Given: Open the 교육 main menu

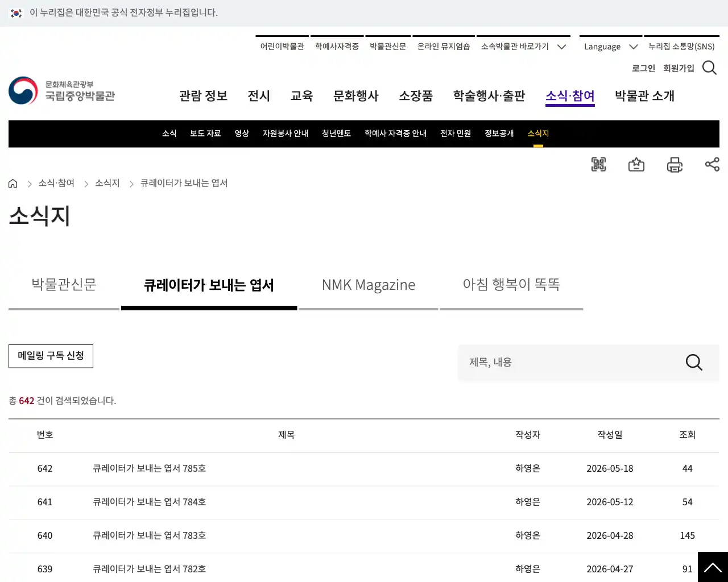Looking at the screenshot, I should [x=301, y=96].
